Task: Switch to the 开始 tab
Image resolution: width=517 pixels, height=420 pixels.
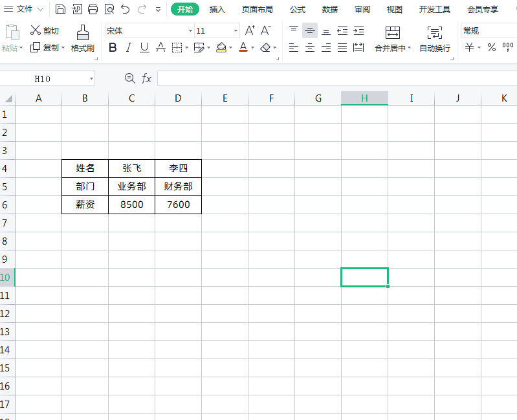Action: [185, 9]
